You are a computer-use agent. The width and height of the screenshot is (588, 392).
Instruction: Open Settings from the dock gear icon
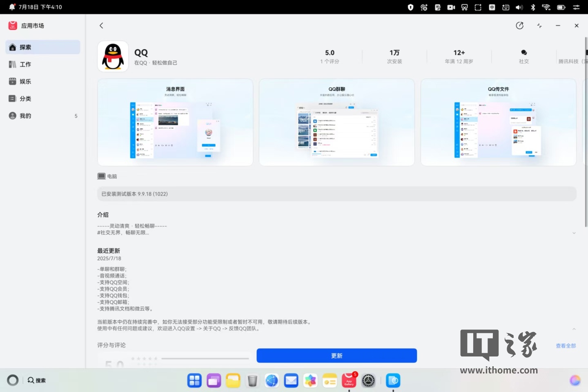click(368, 380)
